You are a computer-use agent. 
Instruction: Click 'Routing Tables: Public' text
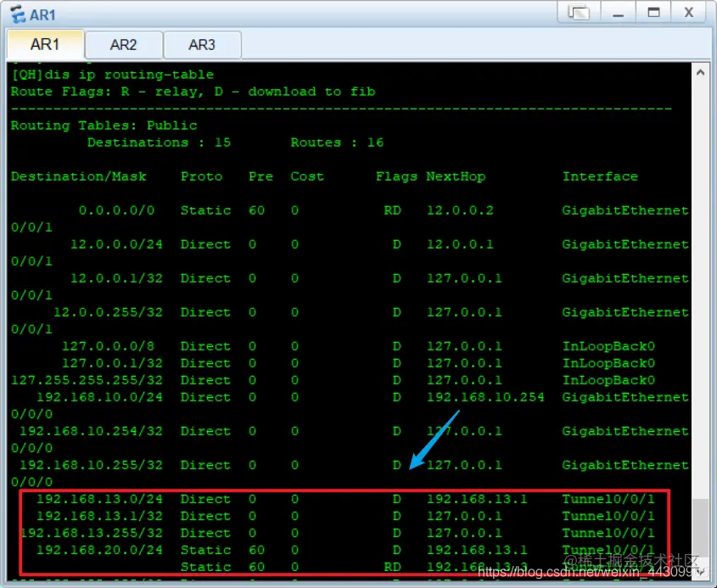click(104, 126)
